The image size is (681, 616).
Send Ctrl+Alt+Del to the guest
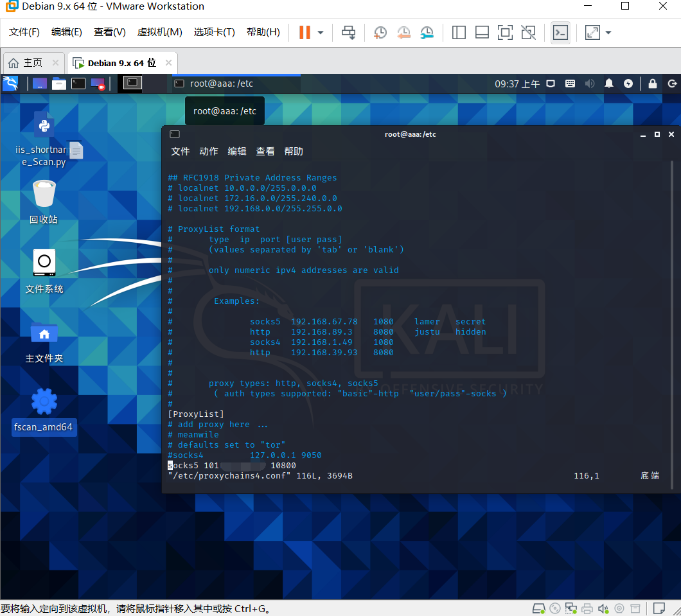point(348,32)
